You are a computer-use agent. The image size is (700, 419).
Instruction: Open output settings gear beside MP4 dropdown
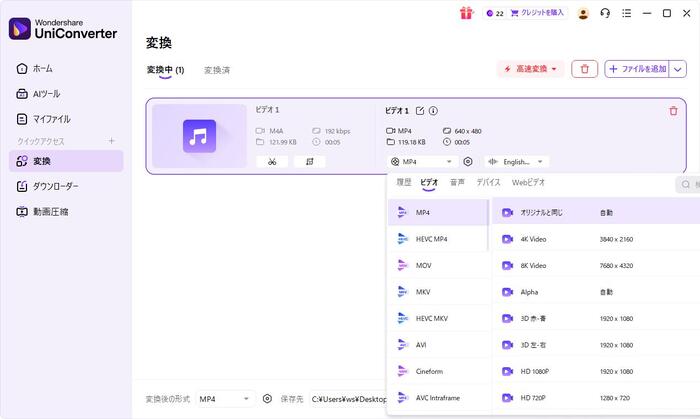click(468, 162)
